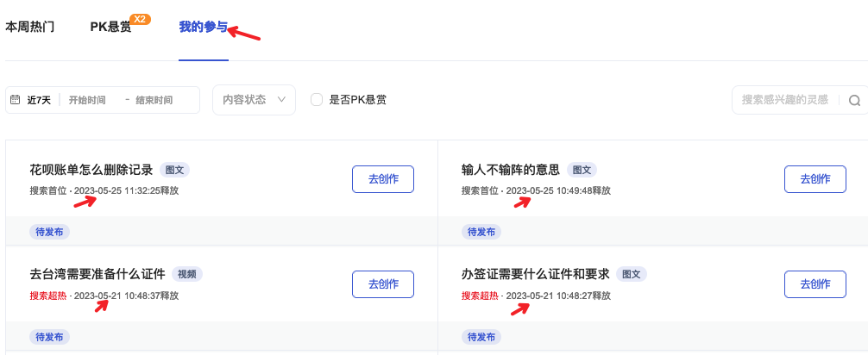The width and height of the screenshot is (868, 355).
Task: Click 去创作 for 输人不输阵的意思
Action: point(815,179)
